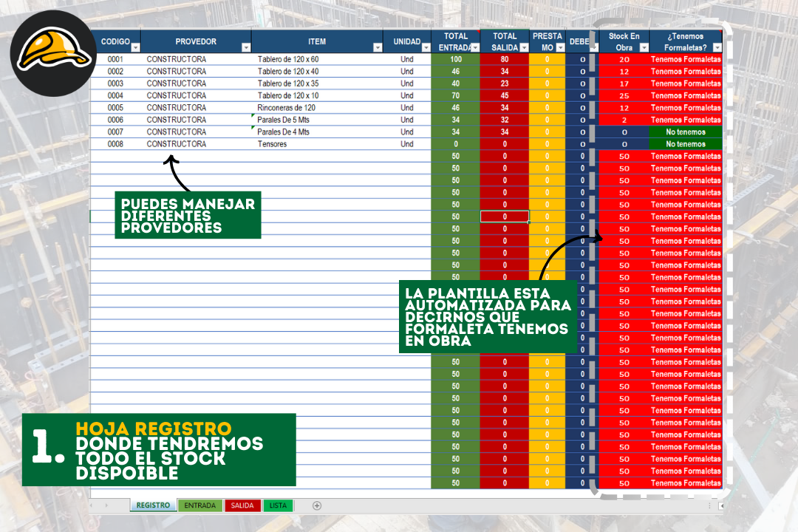
Task: Open the Stock En Obra filter dropdown
Action: point(644,47)
